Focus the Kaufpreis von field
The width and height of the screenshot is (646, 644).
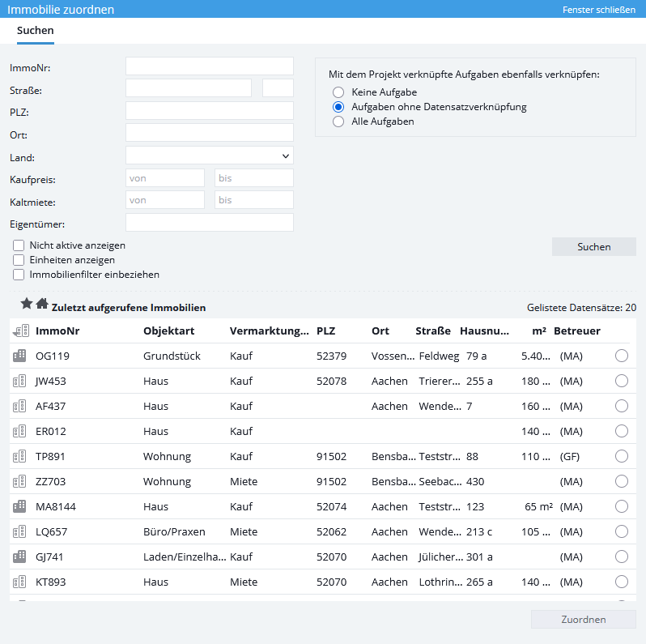pos(165,177)
